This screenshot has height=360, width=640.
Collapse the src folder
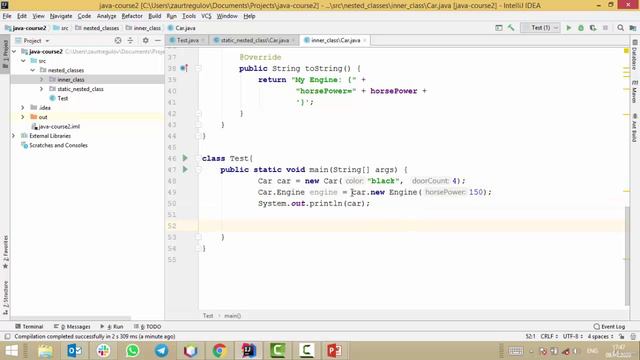point(23,61)
